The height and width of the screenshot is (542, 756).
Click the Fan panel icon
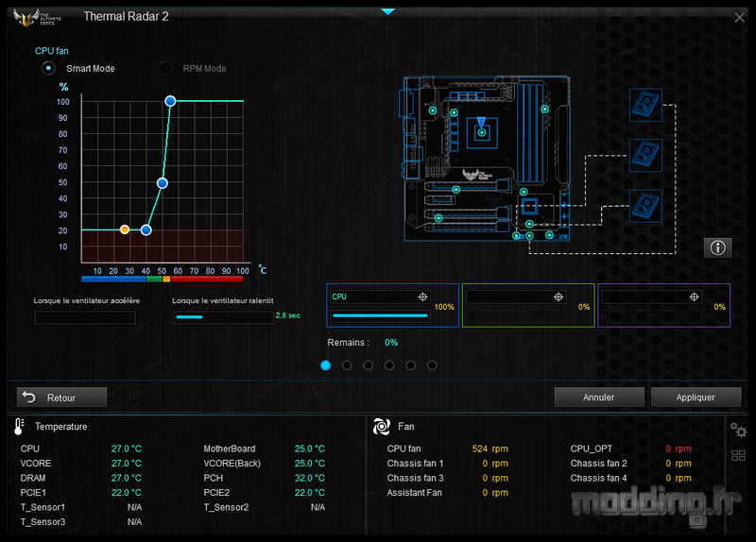click(x=382, y=427)
